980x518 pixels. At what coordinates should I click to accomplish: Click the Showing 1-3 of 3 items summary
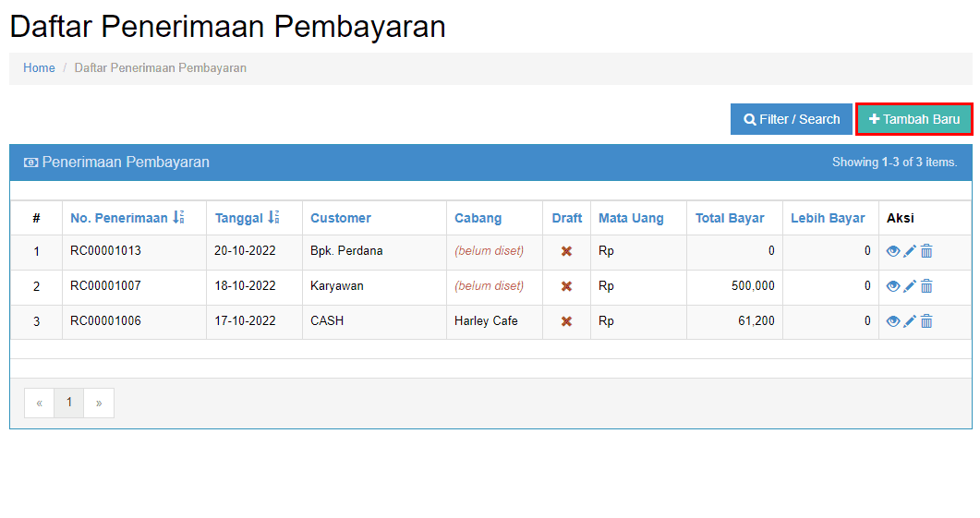tap(894, 162)
